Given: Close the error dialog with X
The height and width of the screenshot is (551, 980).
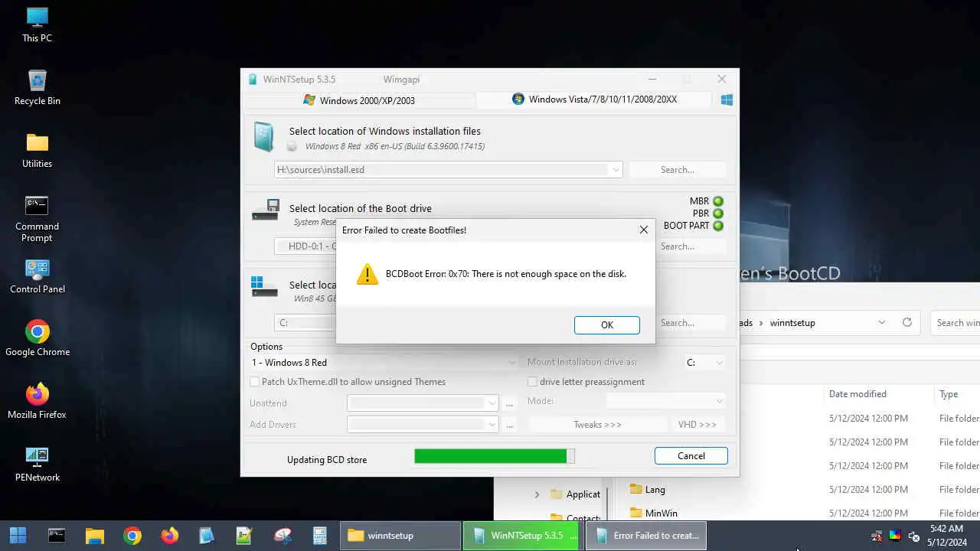Looking at the screenshot, I should pyautogui.click(x=644, y=230).
